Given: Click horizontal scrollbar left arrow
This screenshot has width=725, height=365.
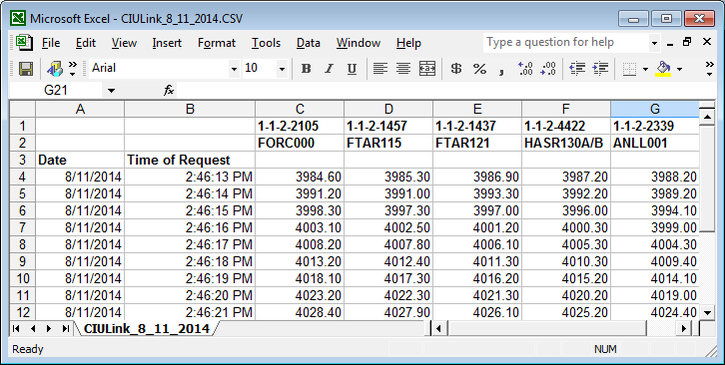Looking at the screenshot, I should 438,328.
